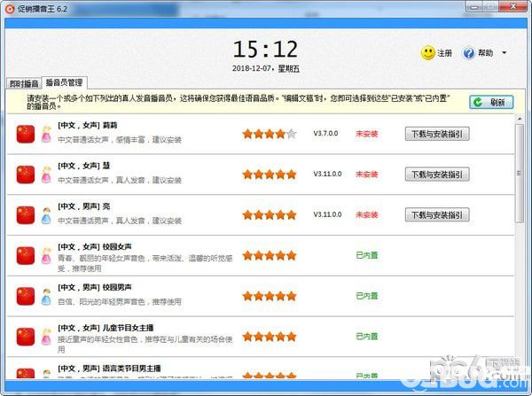Click the 校园男声 description 自信、阳光
This screenshot has height=396, width=532.
point(120,302)
